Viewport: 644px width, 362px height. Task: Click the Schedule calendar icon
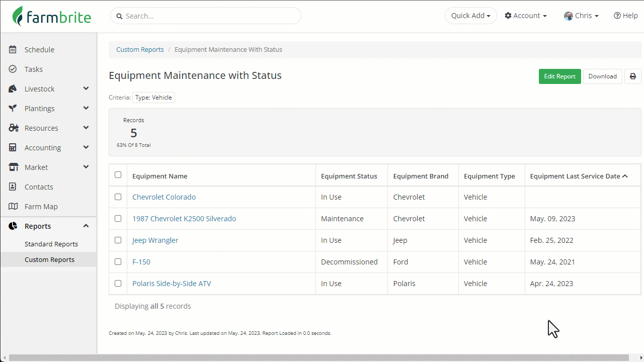(x=13, y=50)
